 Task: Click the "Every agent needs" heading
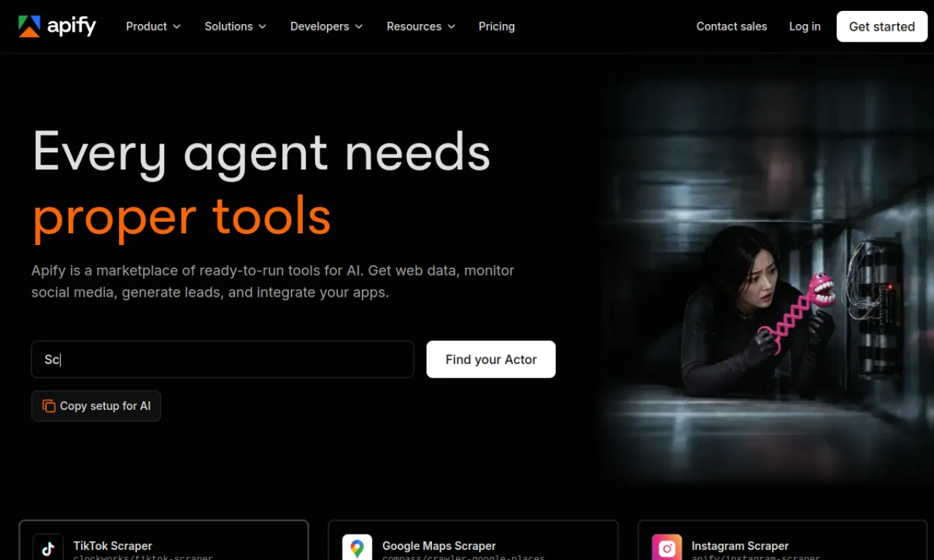click(x=262, y=152)
